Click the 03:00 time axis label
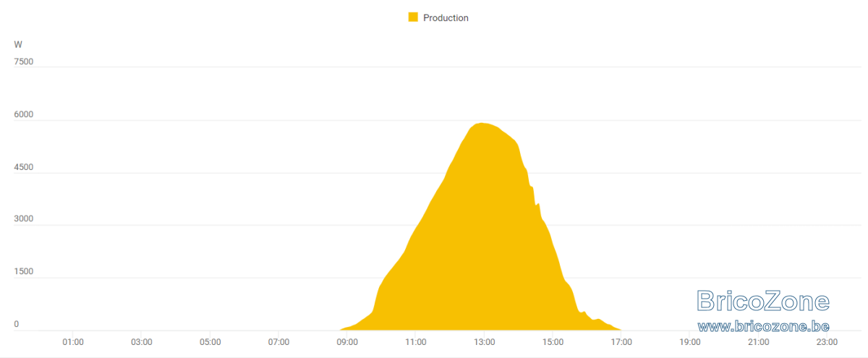868x358 pixels. click(x=142, y=341)
